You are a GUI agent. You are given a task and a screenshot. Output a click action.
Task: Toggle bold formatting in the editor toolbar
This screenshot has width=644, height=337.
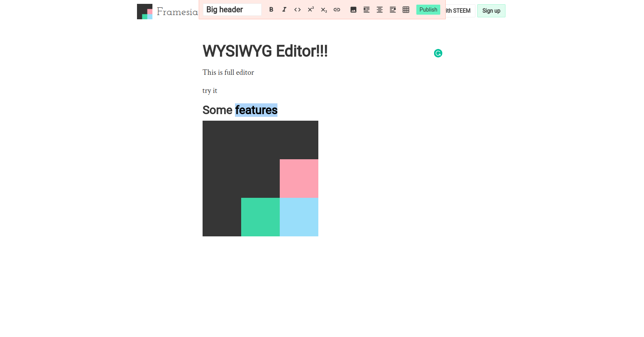tap(271, 10)
